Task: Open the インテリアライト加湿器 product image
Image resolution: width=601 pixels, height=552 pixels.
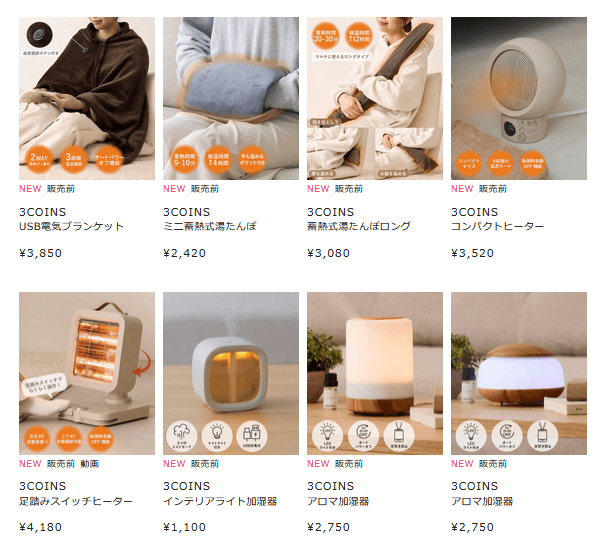Action: tap(231, 373)
